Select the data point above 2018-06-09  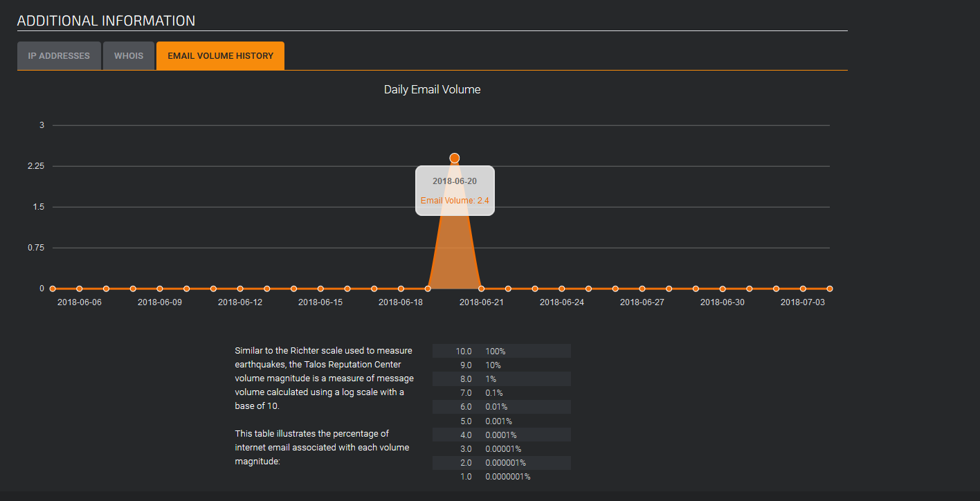(160, 289)
